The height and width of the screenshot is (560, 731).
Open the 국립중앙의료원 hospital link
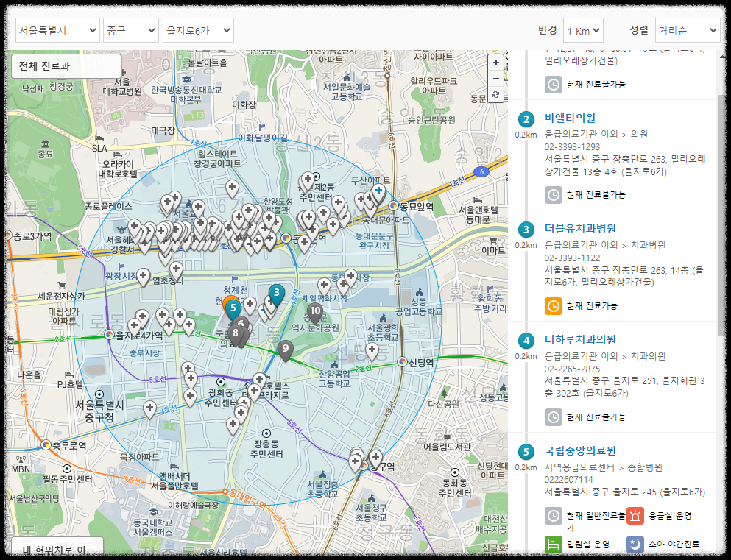tap(580, 450)
